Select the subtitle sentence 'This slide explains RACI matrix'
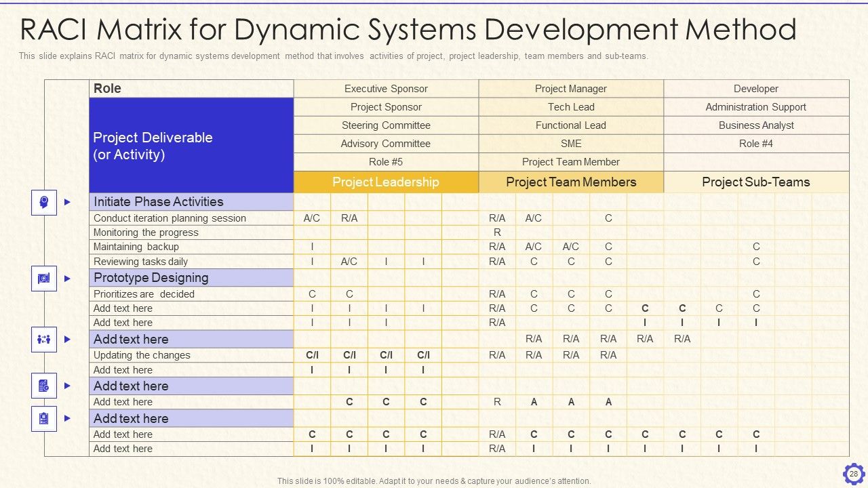Viewport: 868px width, 488px height. pyautogui.click(x=334, y=56)
